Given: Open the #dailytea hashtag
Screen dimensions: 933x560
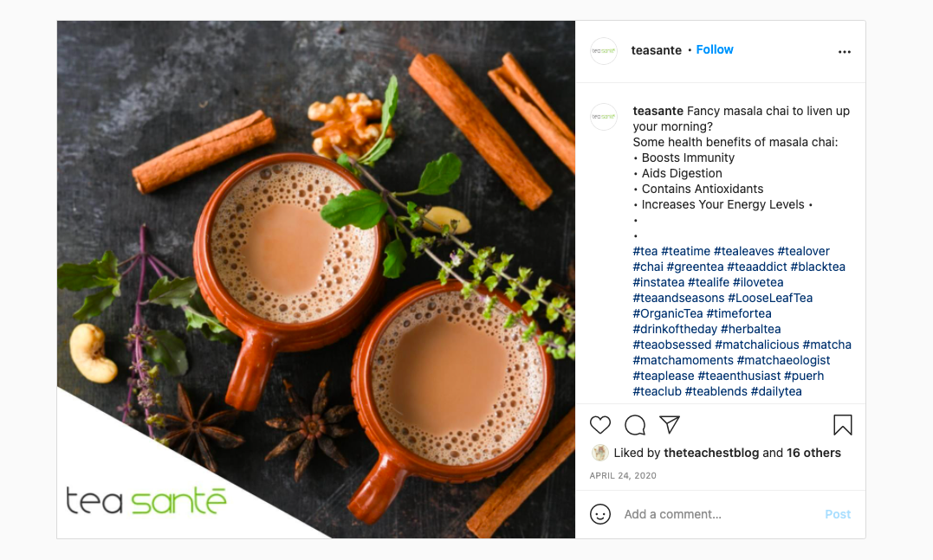Looking at the screenshot, I should [776, 392].
